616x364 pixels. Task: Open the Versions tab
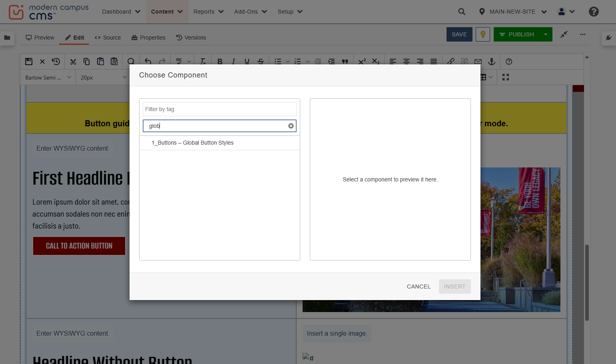(191, 38)
